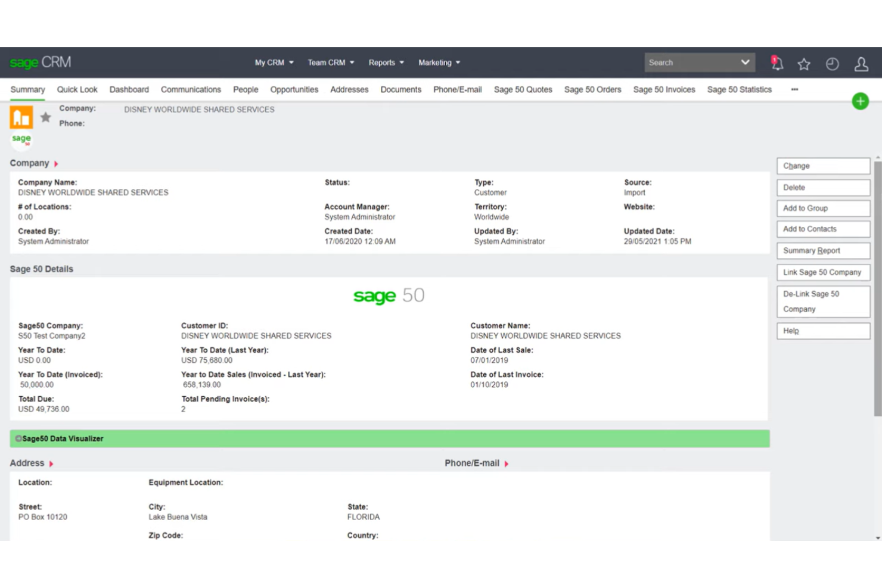Expand the Sage50 Data Visualizer bar

pyautogui.click(x=390, y=438)
